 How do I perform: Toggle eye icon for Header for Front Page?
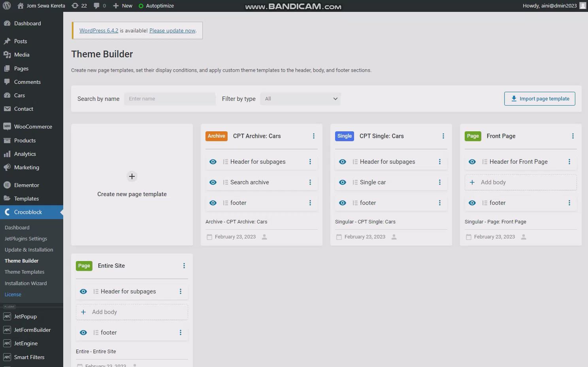(472, 162)
